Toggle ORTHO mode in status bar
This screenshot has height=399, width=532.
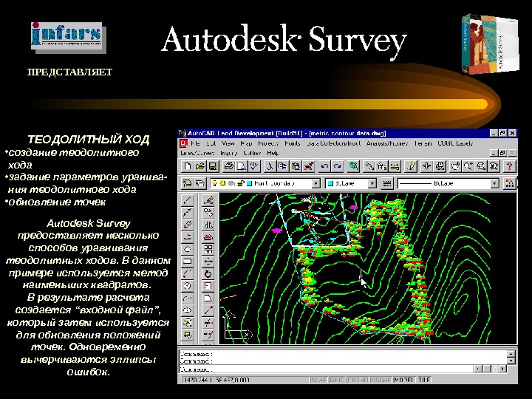[x=358, y=380]
